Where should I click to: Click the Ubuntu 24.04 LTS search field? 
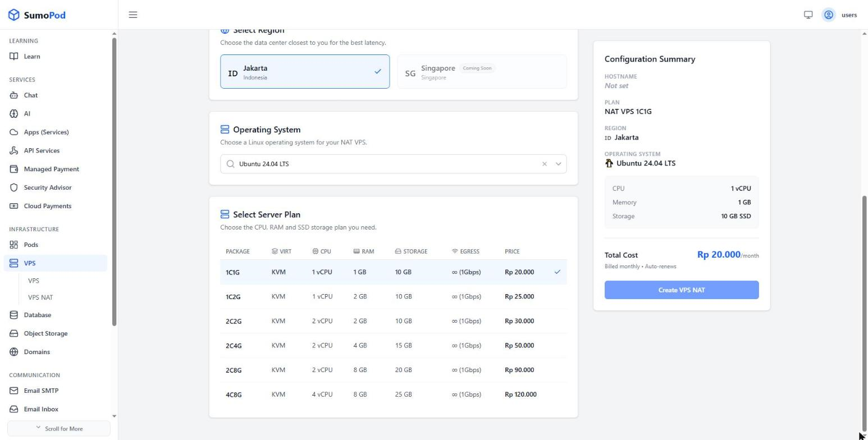(x=394, y=164)
